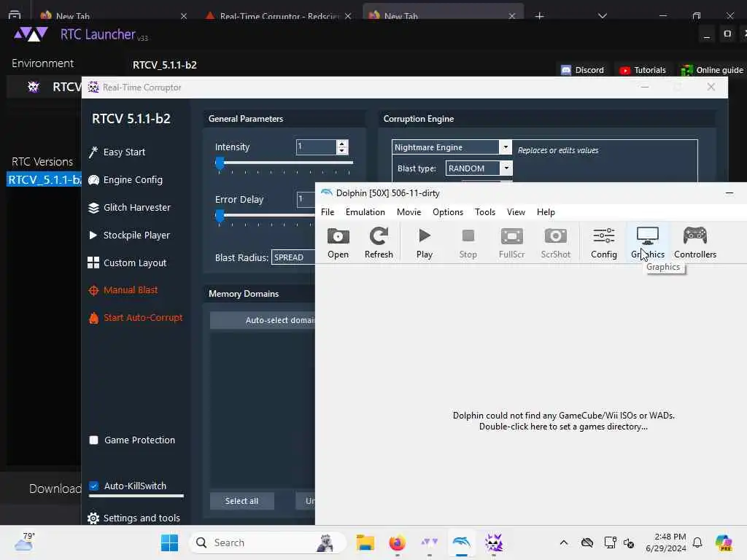
Task: Click the Intensity slider handle
Action: pyautogui.click(x=220, y=163)
